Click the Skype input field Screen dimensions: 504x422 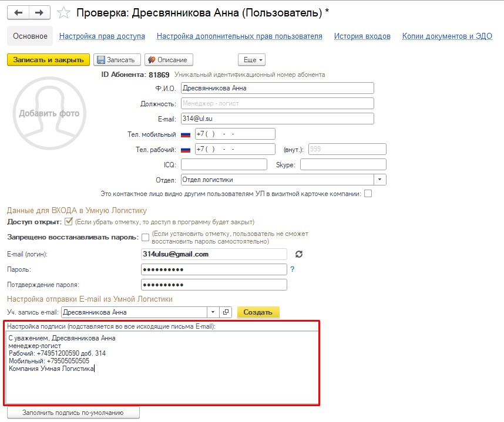coord(343,164)
